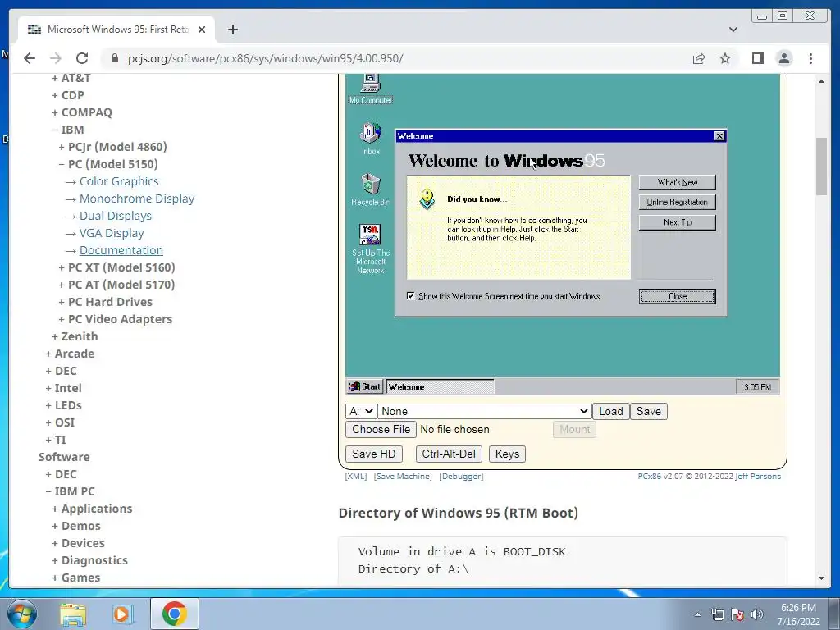The image size is (840, 630).
Task: Reload the page in Chrome
Action: point(82,58)
